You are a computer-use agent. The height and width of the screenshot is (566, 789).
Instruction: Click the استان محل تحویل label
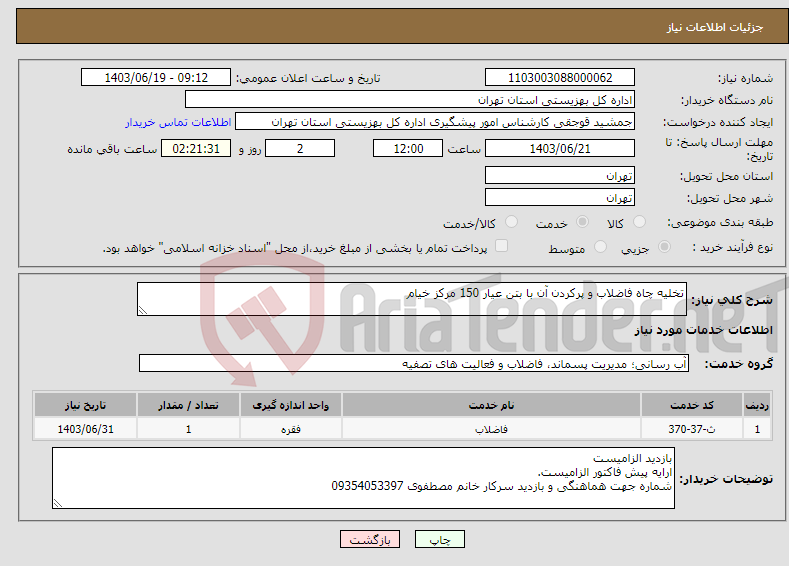pos(726,176)
